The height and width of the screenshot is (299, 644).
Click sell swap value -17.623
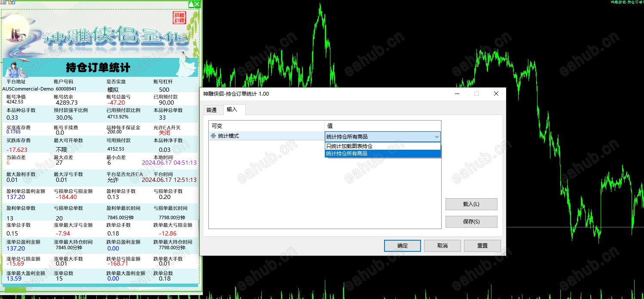[x=17, y=150]
